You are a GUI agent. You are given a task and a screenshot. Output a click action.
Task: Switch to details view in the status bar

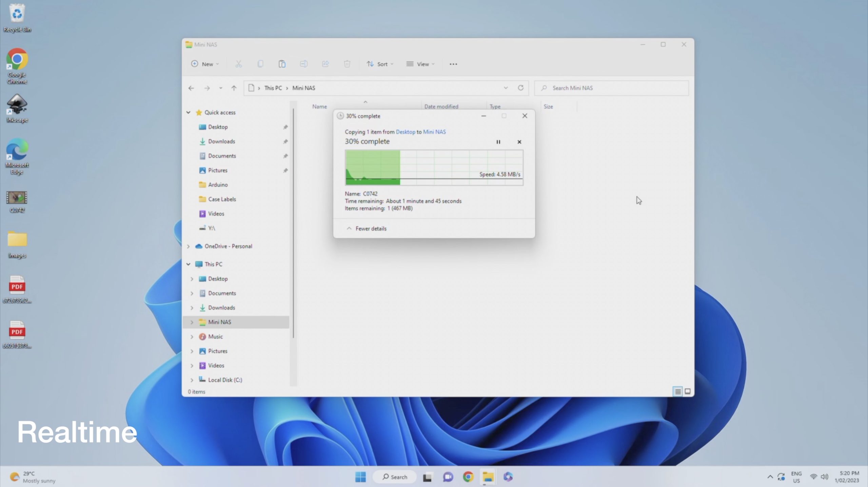677,391
